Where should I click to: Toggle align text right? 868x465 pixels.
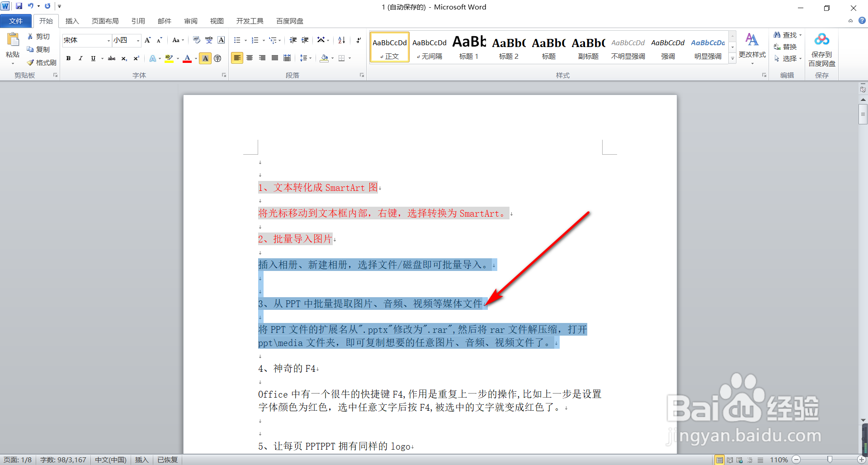point(262,58)
